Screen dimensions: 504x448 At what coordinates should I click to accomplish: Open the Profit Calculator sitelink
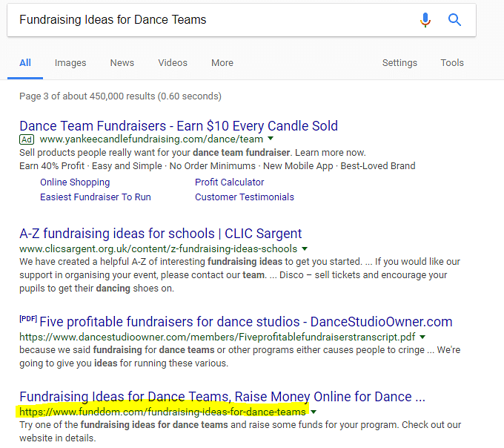click(x=230, y=182)
